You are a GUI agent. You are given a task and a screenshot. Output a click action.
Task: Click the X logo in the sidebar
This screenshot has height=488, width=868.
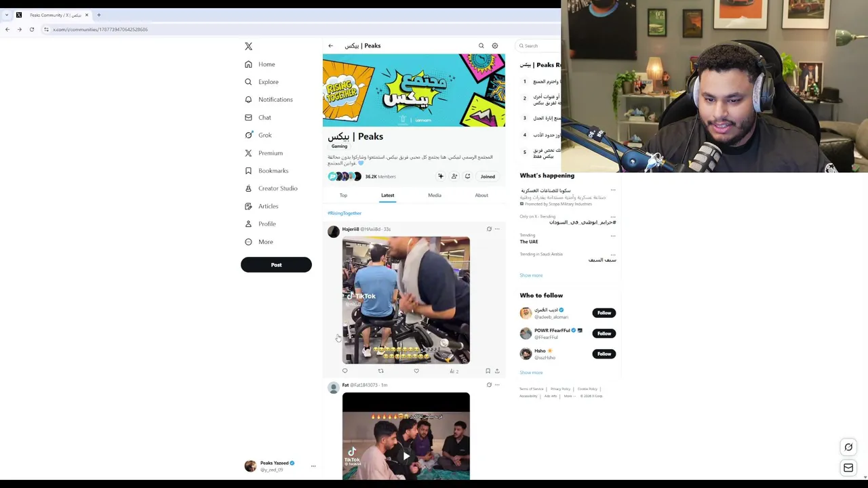coord(248,46)
